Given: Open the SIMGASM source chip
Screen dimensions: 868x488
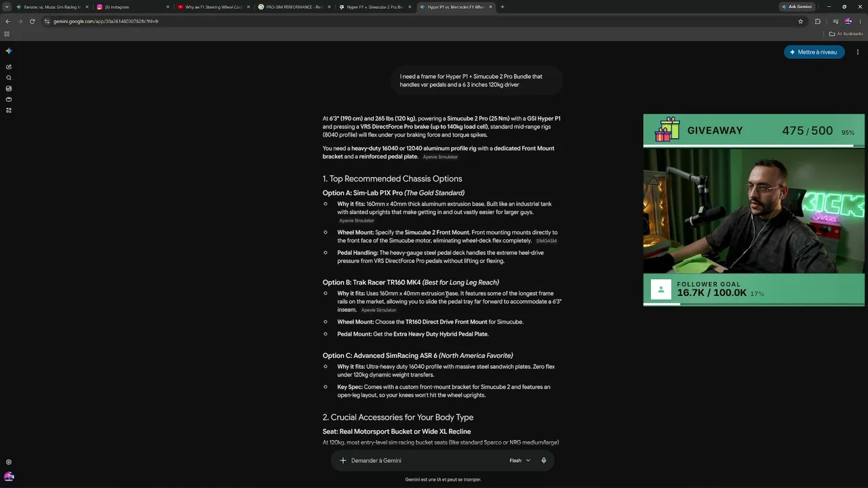Looking at the screenshot, I should [x=546, y=241].
